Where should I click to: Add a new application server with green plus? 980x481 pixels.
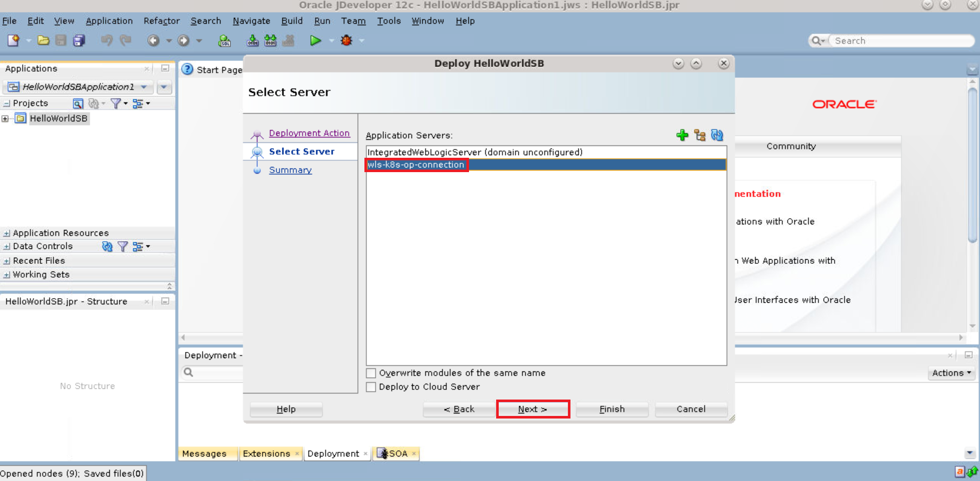point(682,135)
